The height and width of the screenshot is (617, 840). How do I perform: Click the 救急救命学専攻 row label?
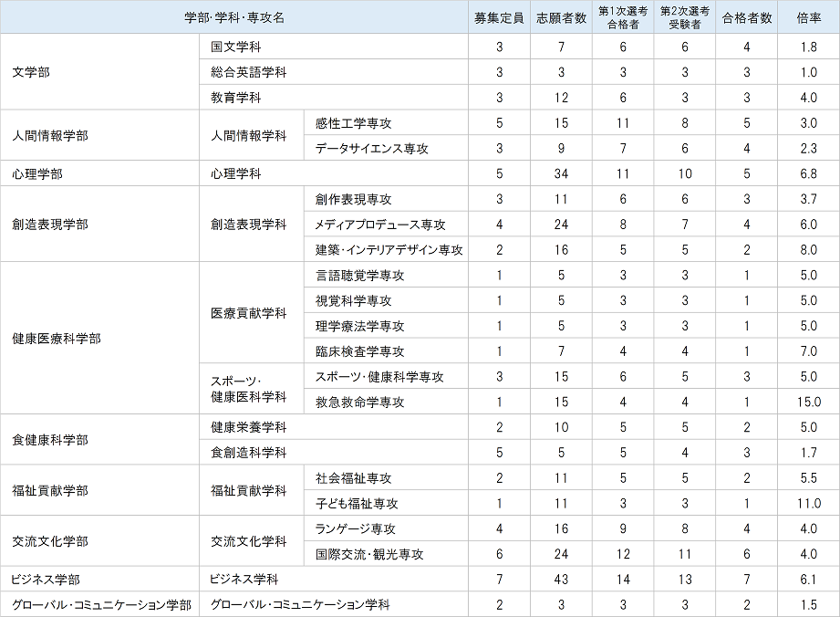(x=360, y=402)
